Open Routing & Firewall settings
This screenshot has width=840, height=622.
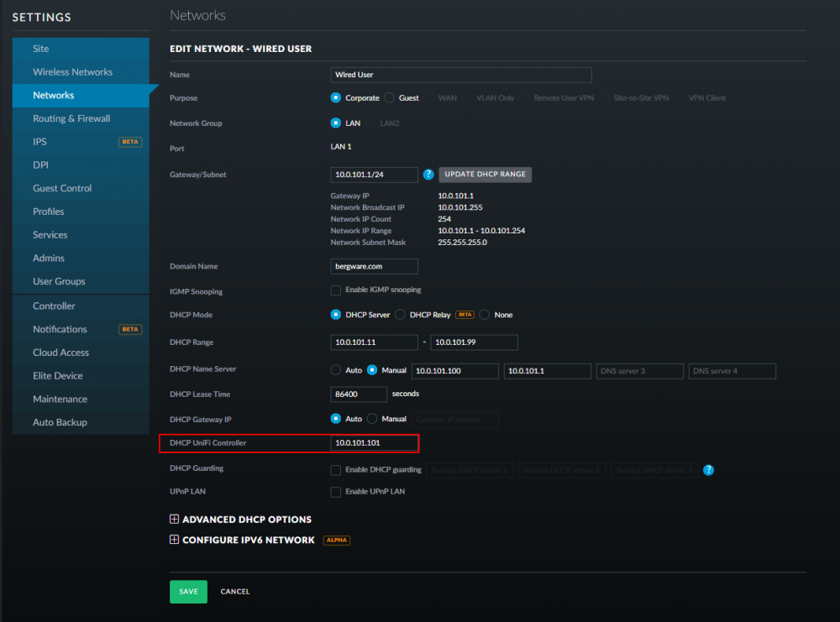click(81, 118)
